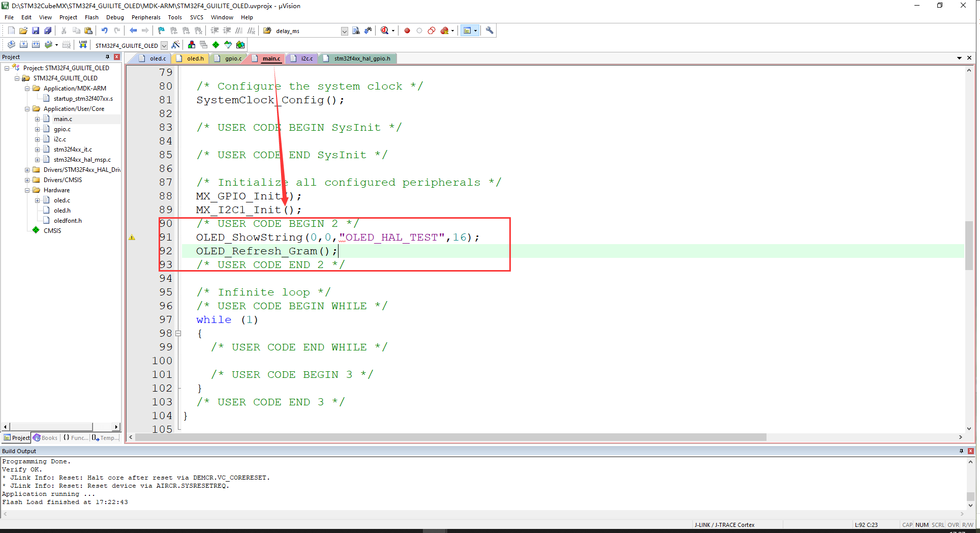Toggle a bookmark on the current line
This screenshot has width=980, height=533.
point(161,31)
